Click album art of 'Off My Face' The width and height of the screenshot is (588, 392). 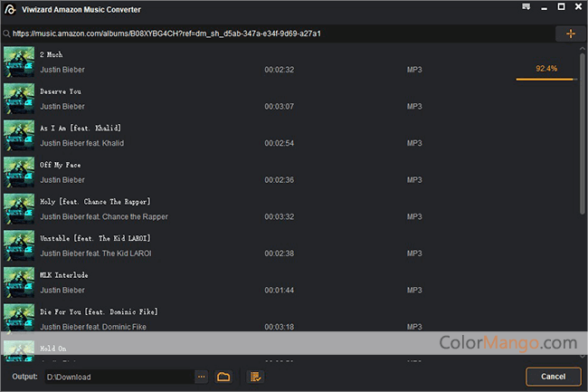[19, 172]
